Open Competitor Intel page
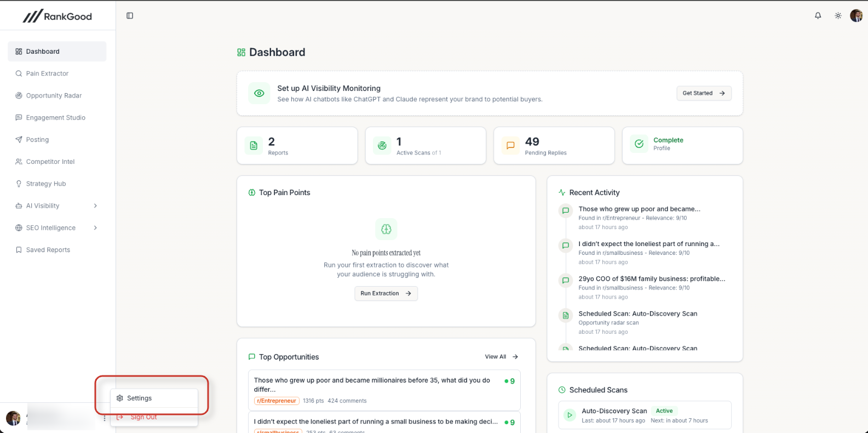Image resolution: width=868 pixels, height=433 pixels. click(x=50, y=162)
